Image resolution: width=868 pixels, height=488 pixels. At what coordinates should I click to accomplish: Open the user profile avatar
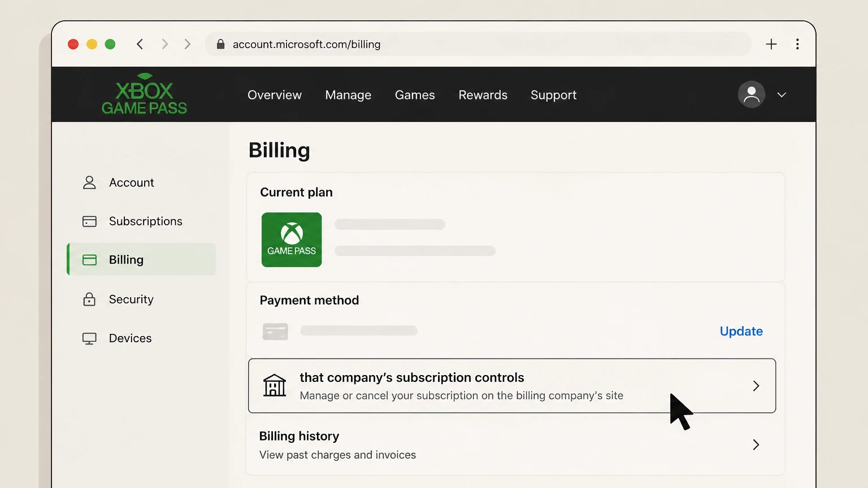(751, 94)
